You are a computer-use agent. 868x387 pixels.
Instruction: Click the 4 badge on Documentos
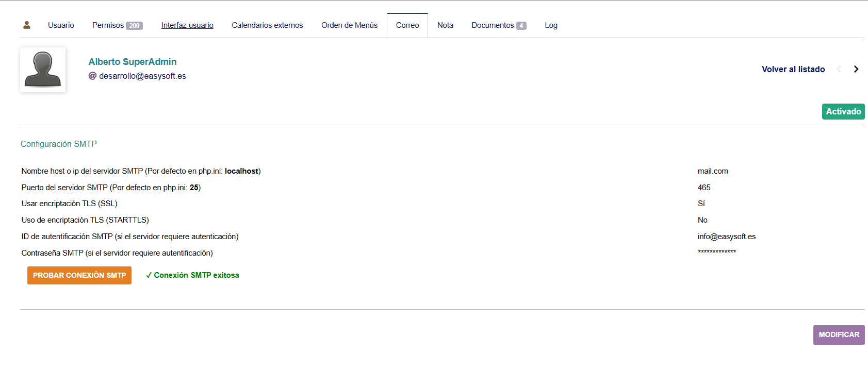pos(521,26)
